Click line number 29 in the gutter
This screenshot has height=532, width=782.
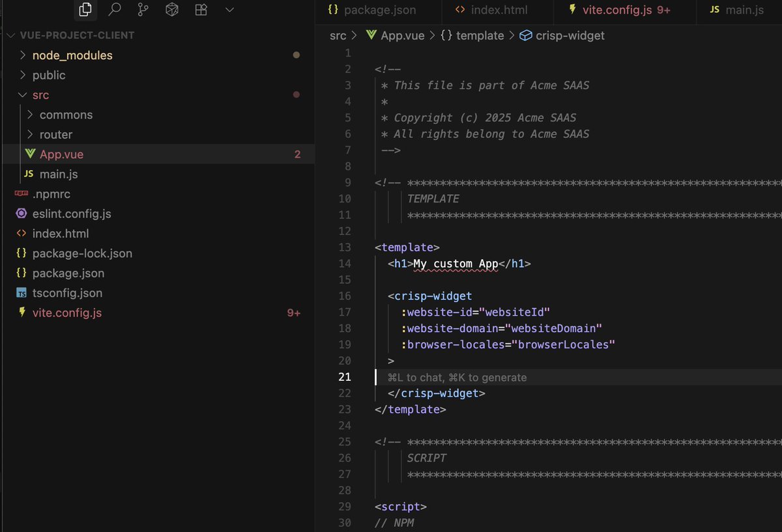tap(344, 507)
